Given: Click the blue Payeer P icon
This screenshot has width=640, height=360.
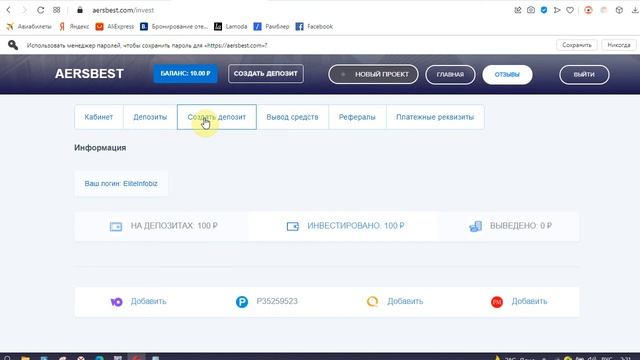Looking at the screenshot, I should (x=242, y=302).
